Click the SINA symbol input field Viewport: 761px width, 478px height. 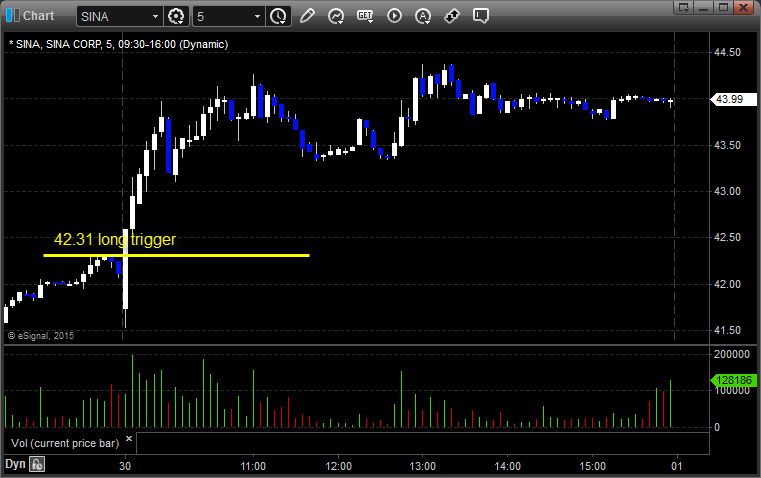coord(113,16)
